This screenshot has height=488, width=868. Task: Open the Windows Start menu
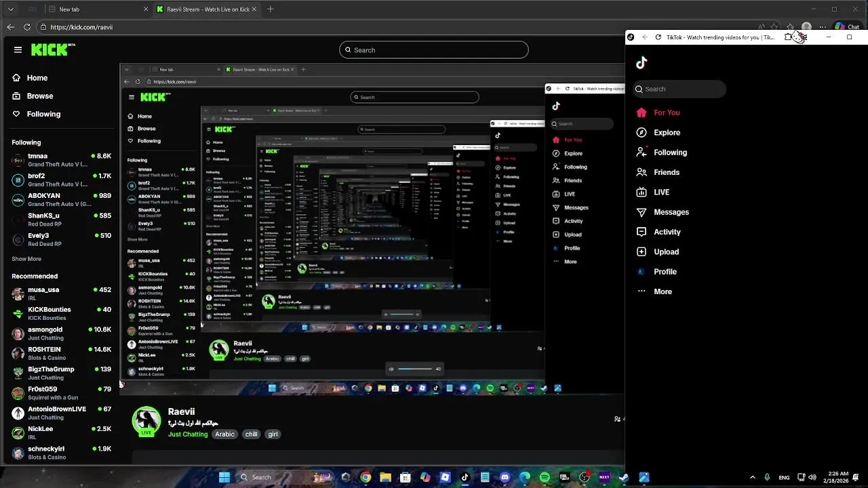(224, 477)
